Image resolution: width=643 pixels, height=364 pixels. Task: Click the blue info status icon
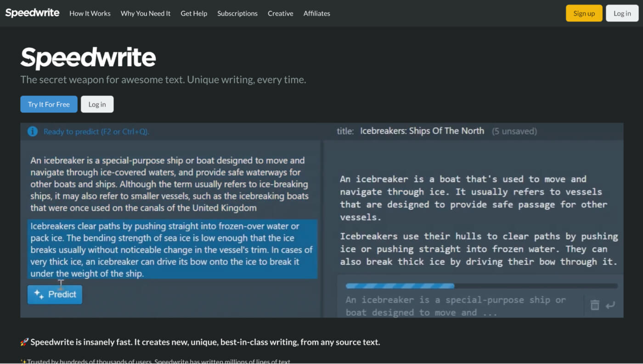[x=32, y=131]
